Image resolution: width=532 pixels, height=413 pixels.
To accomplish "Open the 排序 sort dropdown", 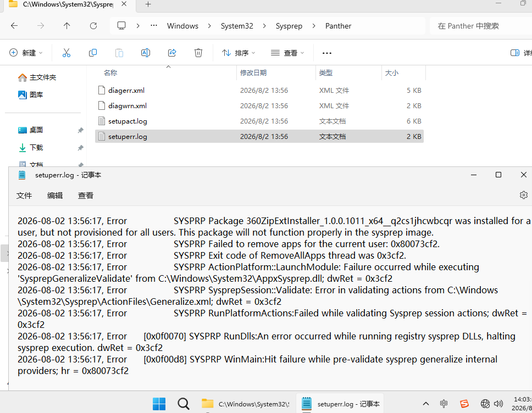I will point(239,53).
